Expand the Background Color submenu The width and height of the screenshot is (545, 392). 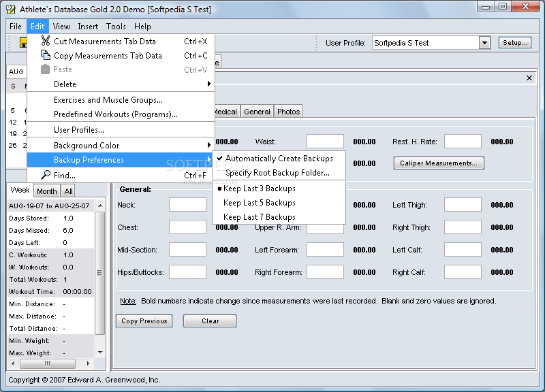pyautogui.click(x=121, y=145)
